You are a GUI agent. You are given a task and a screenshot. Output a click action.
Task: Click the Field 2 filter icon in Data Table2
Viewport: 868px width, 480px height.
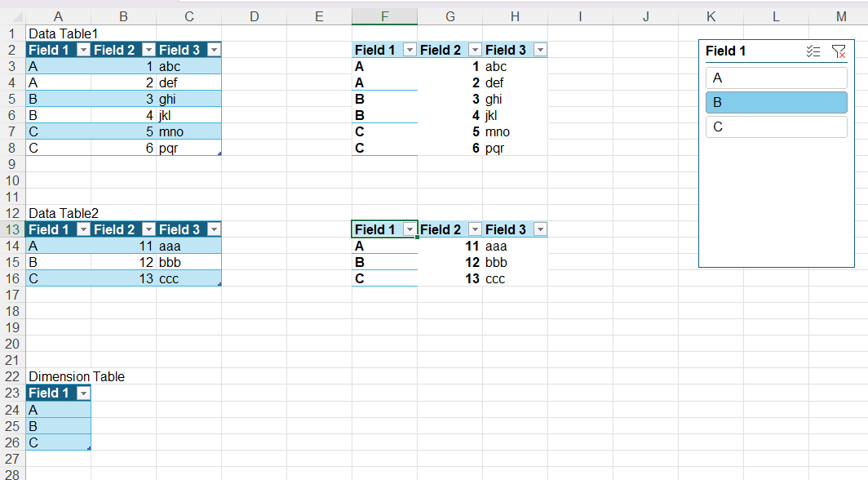(x=149, y=229)
